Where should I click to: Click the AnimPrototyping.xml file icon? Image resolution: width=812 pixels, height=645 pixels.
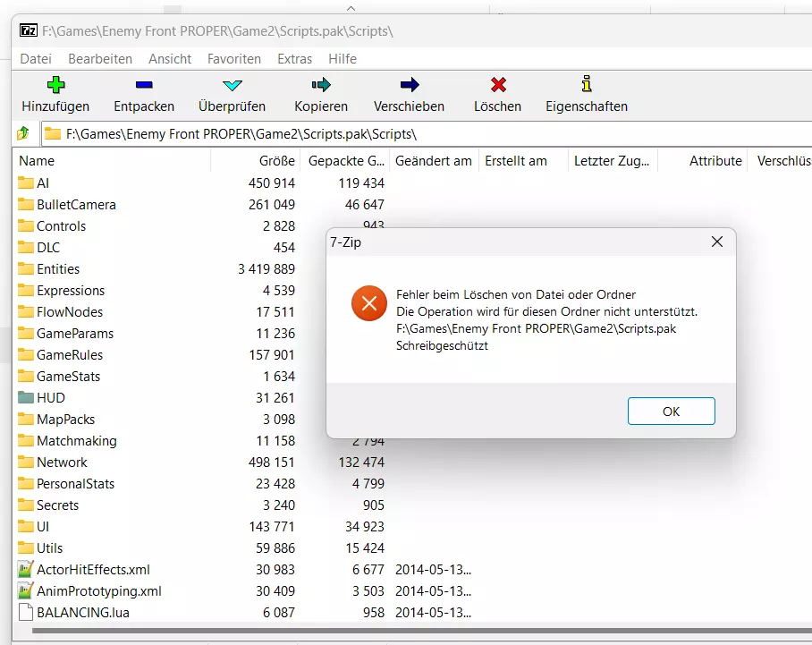tap(25, 591)
